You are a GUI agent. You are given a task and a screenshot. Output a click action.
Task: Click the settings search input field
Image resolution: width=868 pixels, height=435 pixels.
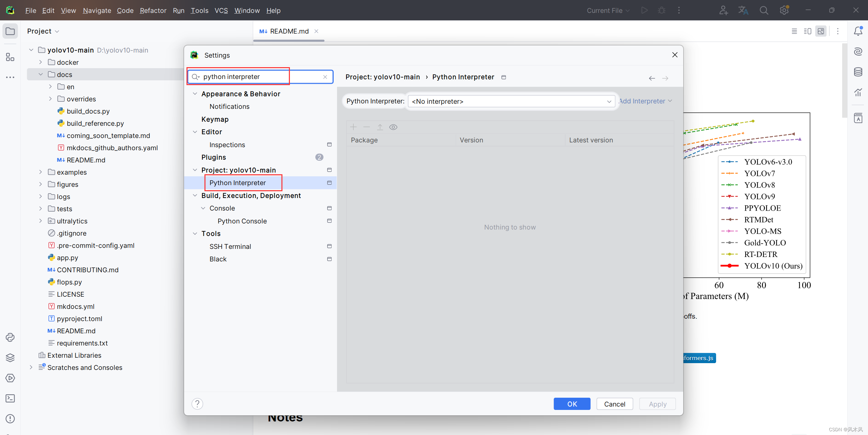(x=260, y=77)
